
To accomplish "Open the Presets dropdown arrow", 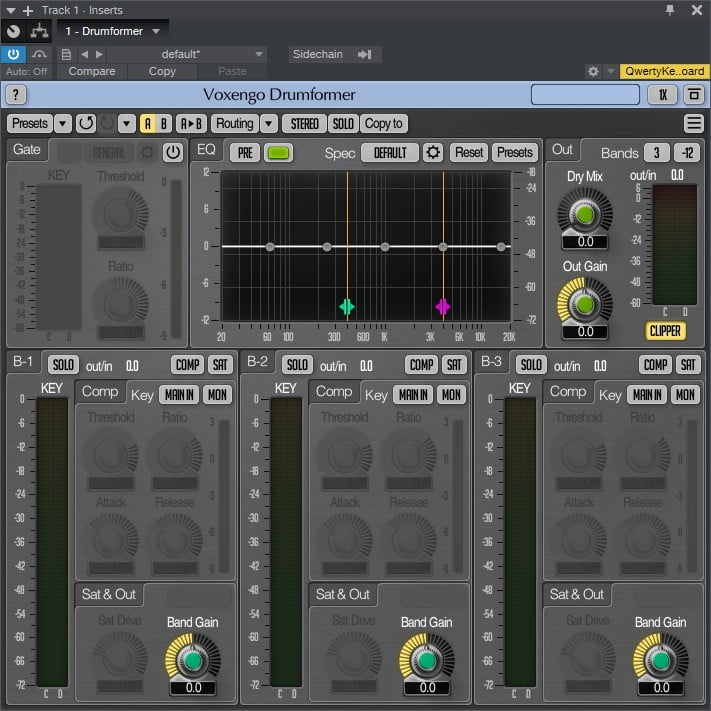I will coord(63,124).
